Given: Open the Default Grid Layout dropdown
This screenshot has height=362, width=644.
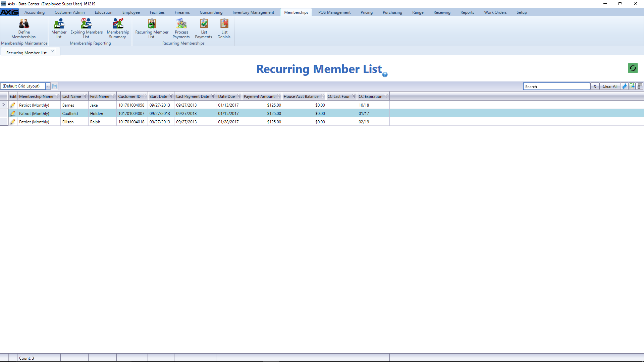Looking at the screenshot, I should (x=48, y=86).
